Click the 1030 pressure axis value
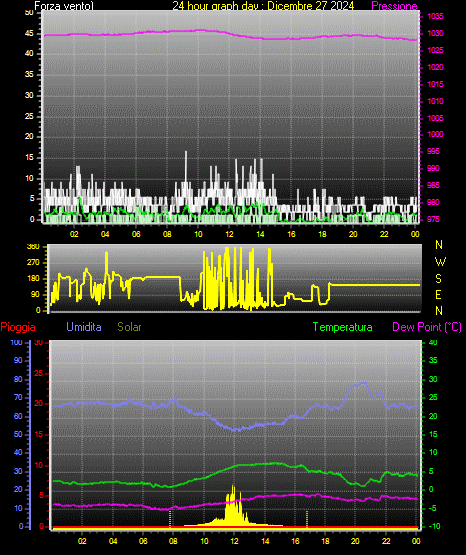Screen dimensions: 466x555 click(x=435, y=33)
